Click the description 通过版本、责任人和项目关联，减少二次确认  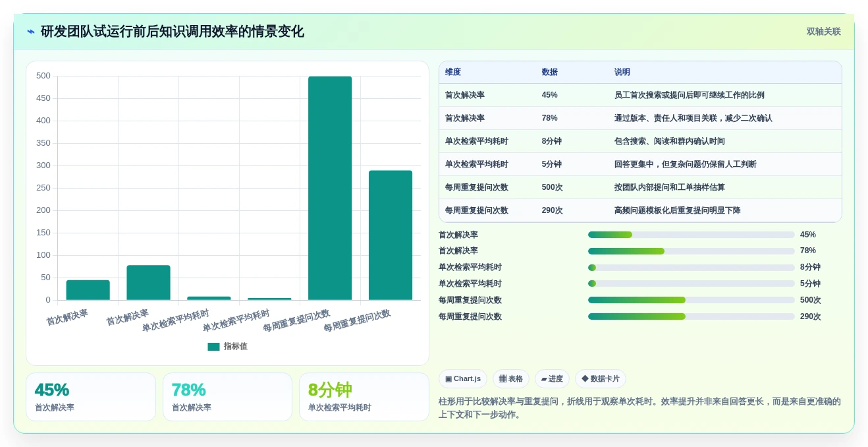click(x=693, y=118)
